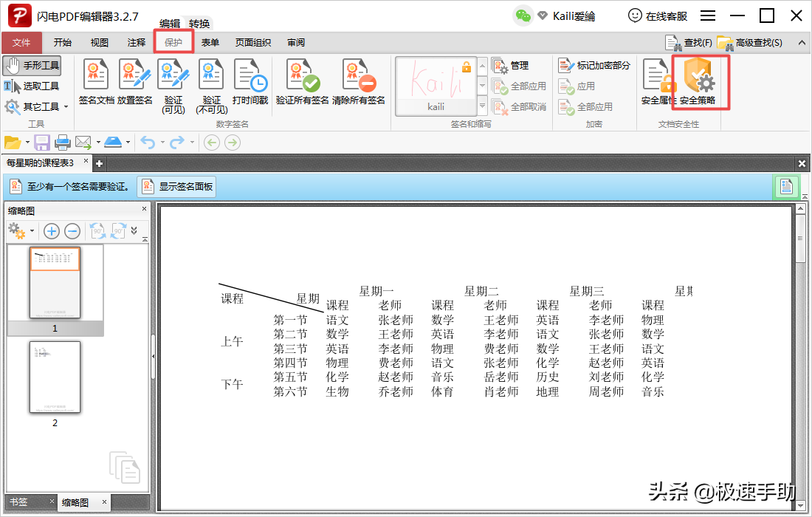Viewport: 812px width, 517px height.
Task: Close the 缩略图 thumbnails panel
Action: [145, 209]
